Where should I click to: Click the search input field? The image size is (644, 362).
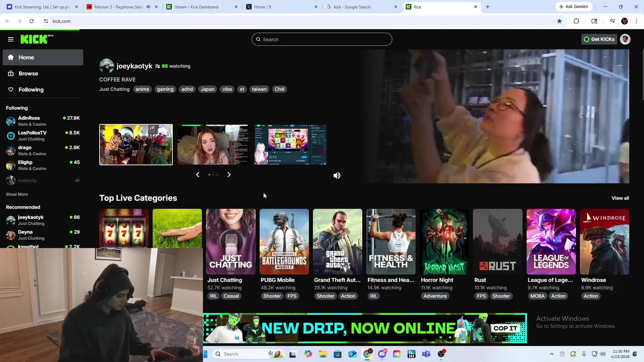click(322, 39)
